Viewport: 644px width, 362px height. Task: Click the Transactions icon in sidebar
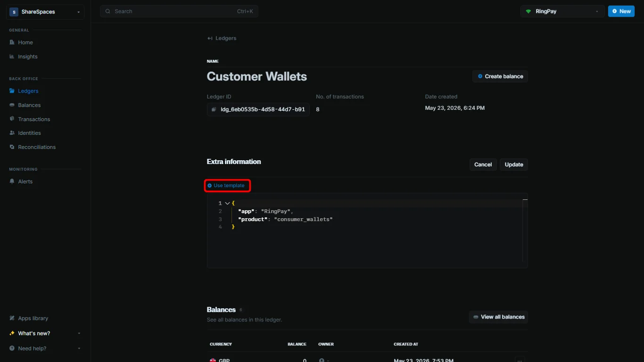12,119
